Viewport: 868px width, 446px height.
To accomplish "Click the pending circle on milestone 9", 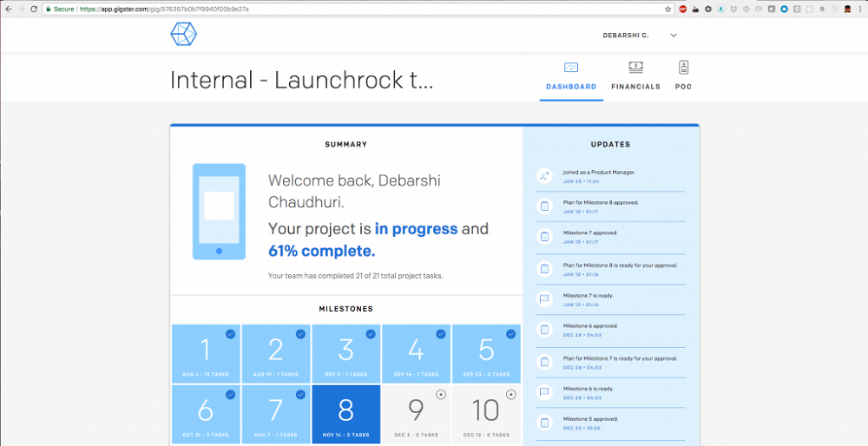I will [x=441, y=395].
